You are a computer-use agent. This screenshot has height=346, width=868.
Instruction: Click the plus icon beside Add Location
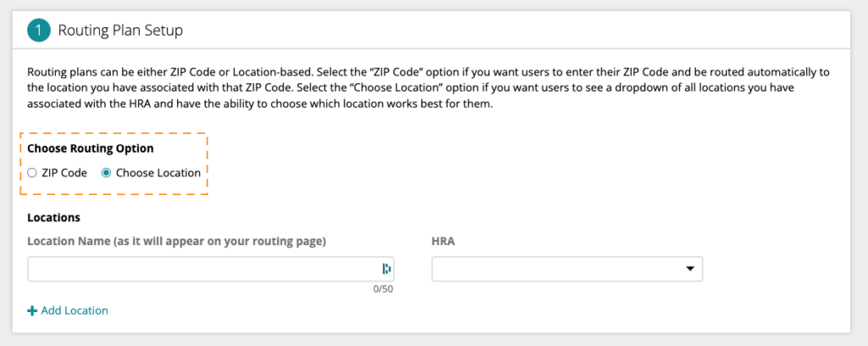(31, 310)
